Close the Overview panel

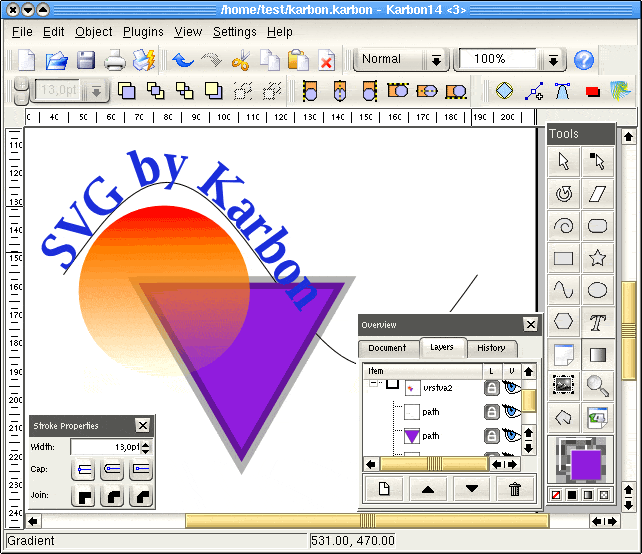(531, 325)
